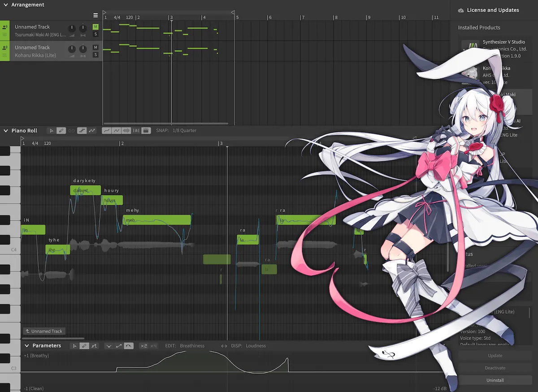Toggle first pitch curve button in Piano Roll
Screen dimensions: 538x392
pyautogui.click(x=107, y=130)
